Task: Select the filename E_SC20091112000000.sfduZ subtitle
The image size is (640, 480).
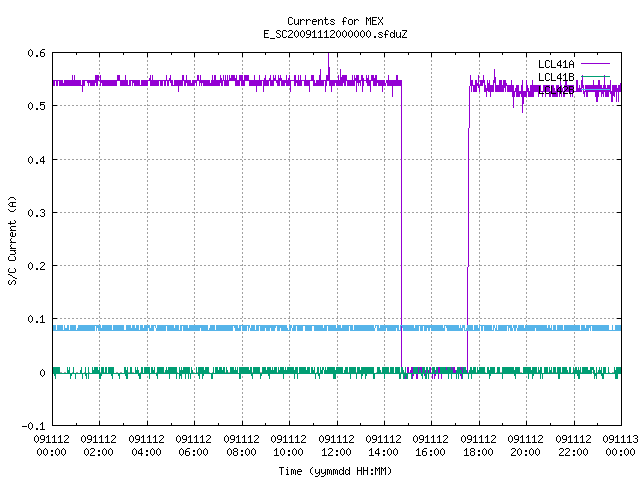Action: point(335,34)
